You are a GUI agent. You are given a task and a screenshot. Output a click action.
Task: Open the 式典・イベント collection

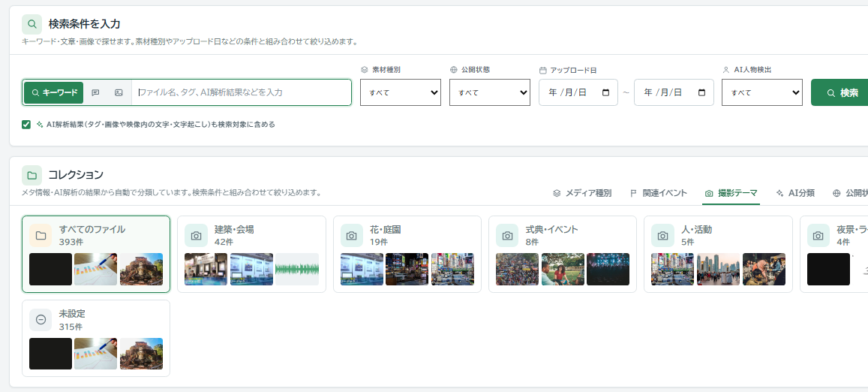point(563,254)
